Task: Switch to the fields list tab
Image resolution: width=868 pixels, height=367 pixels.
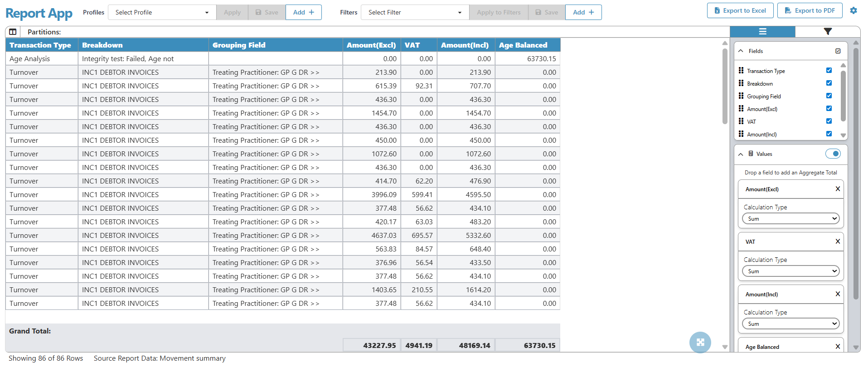Action: click(x=762, y=31)
